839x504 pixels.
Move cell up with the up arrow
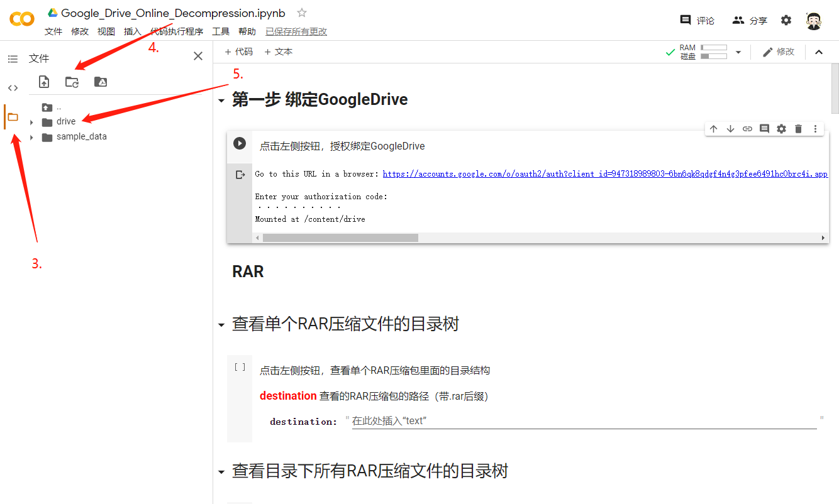[x=713, y=129]
